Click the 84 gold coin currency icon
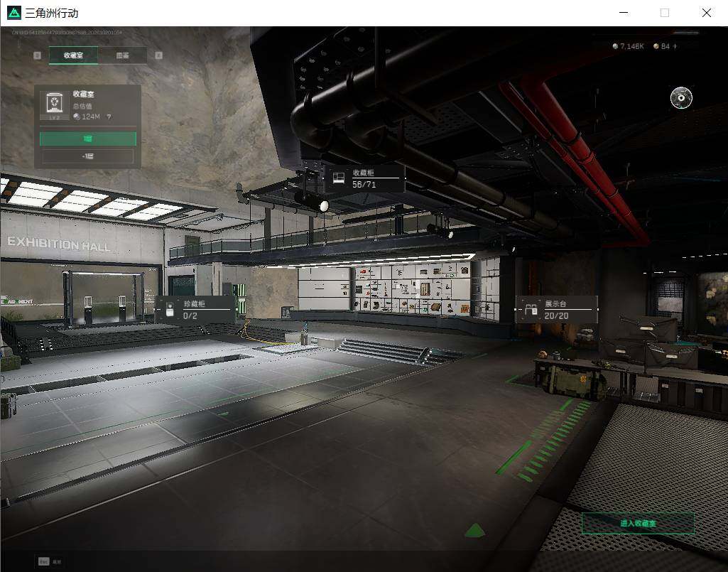Image resolution: width=728 pixels, height=572 pixels. pos(656,46)
